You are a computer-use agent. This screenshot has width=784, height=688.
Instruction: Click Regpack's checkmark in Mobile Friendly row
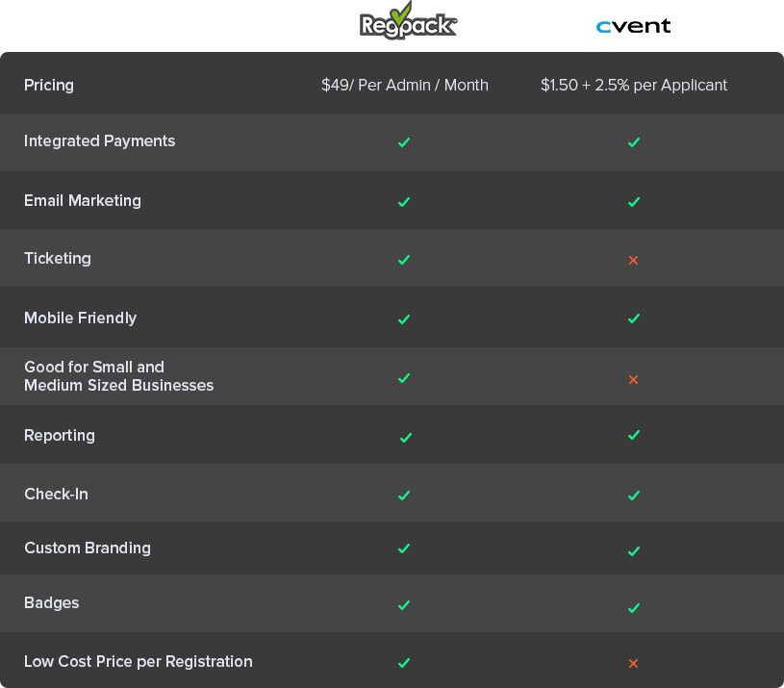pyautogui.click(x=404, y=319)
